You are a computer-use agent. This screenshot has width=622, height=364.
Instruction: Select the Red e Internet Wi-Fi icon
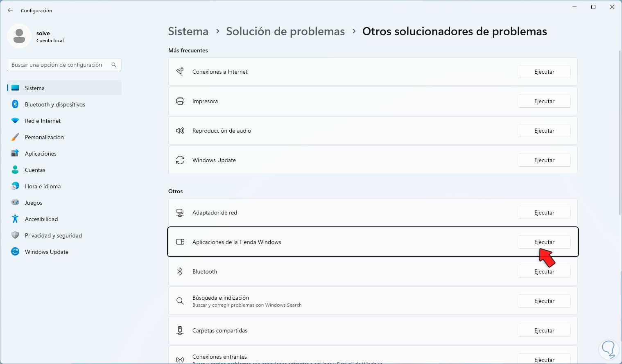15,121
